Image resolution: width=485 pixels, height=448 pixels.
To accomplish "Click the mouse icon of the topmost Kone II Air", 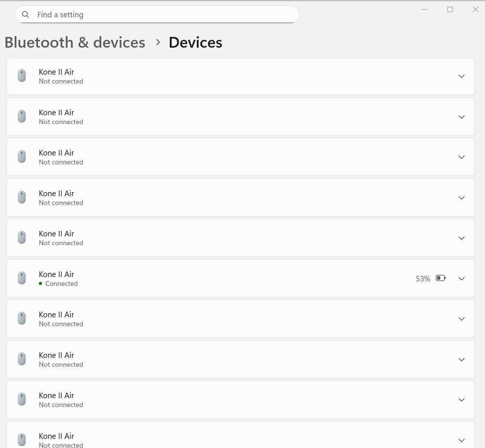I will click(x=22, y=76).
